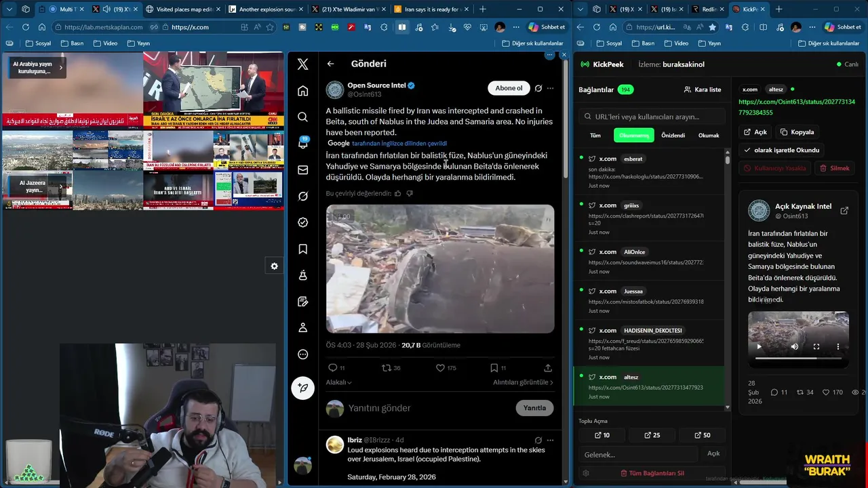Viewport: 868px width, 488px height.
Task: Select Önizlendi filter in KickPeek
Action: coord(673,136)
